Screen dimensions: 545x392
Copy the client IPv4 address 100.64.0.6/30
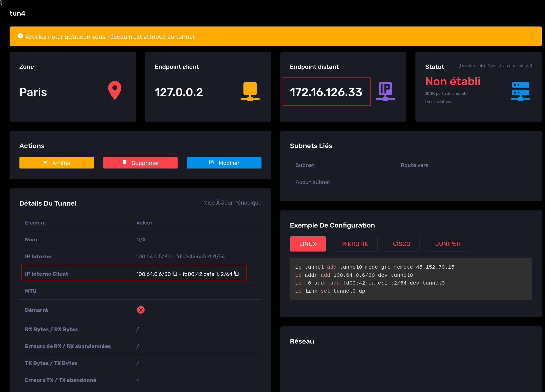(175, 273)
